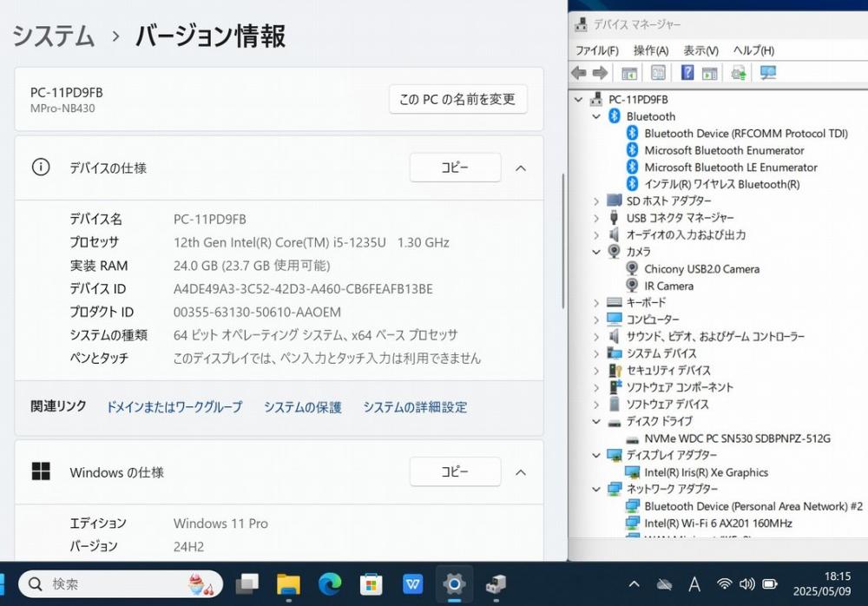Open Device Manager help icon

point(687,73)
